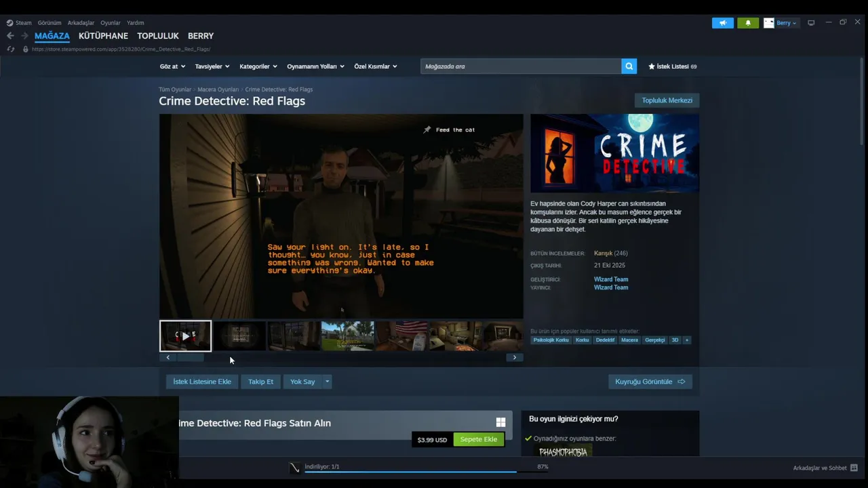Screen dimensions: 868x488
Task: Switch to the KÜTÜPHANE tab
Action: tap(103, 36)
